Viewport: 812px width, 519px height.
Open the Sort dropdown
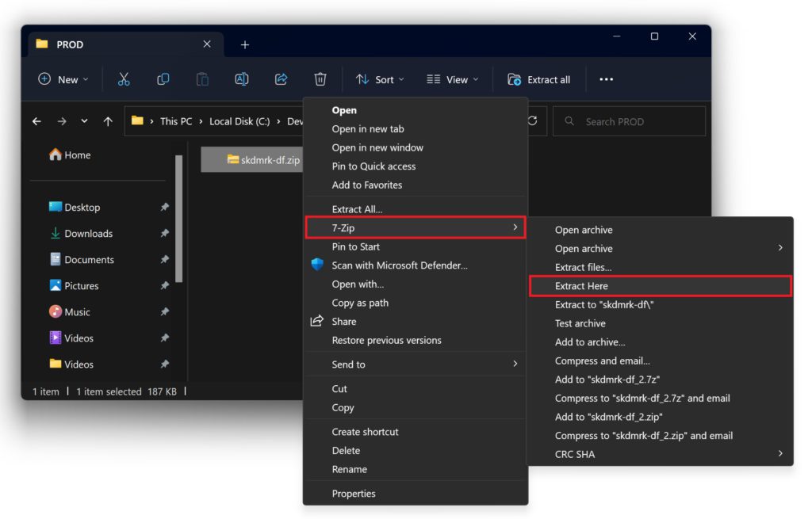(x=380, y=79)
